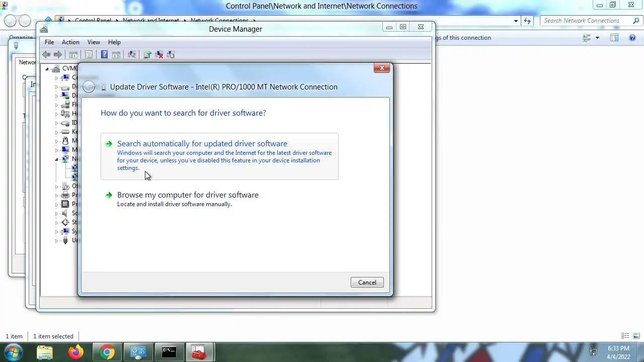
Task: Expand the Other devices category node
Action: coord(56,187)
